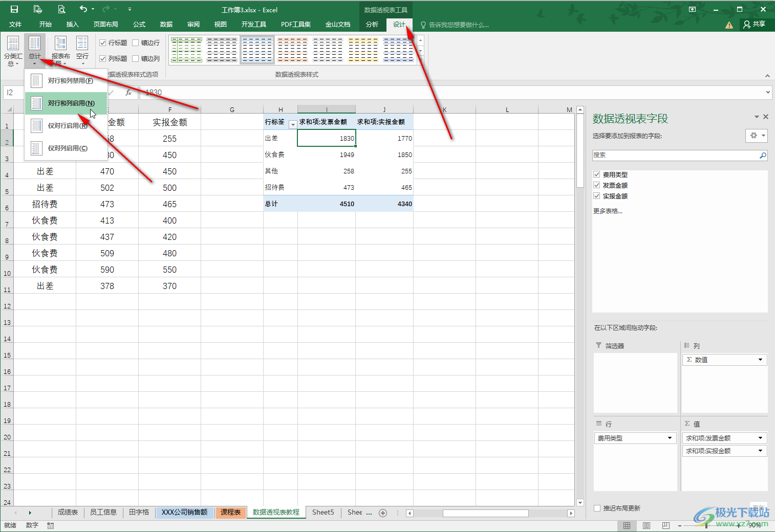Open the Grand Totals (总计) button
The image size is (775, 532).
point(35,51)
